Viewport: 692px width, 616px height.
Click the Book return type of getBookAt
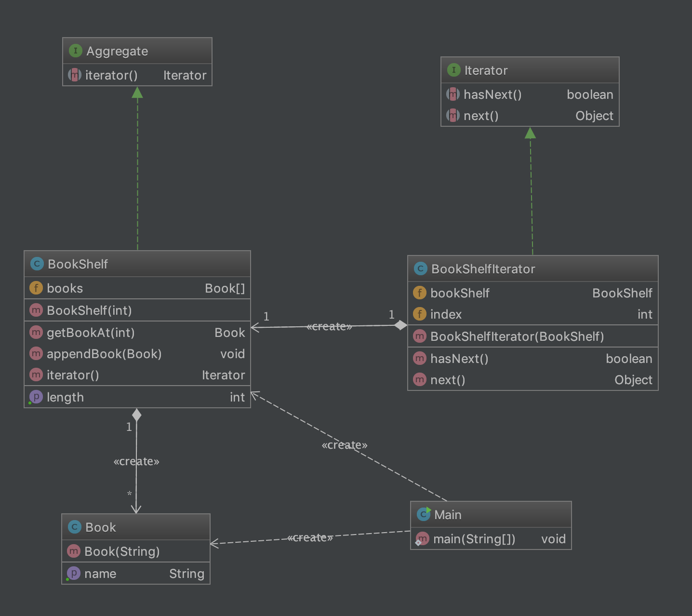click(230, 333)
